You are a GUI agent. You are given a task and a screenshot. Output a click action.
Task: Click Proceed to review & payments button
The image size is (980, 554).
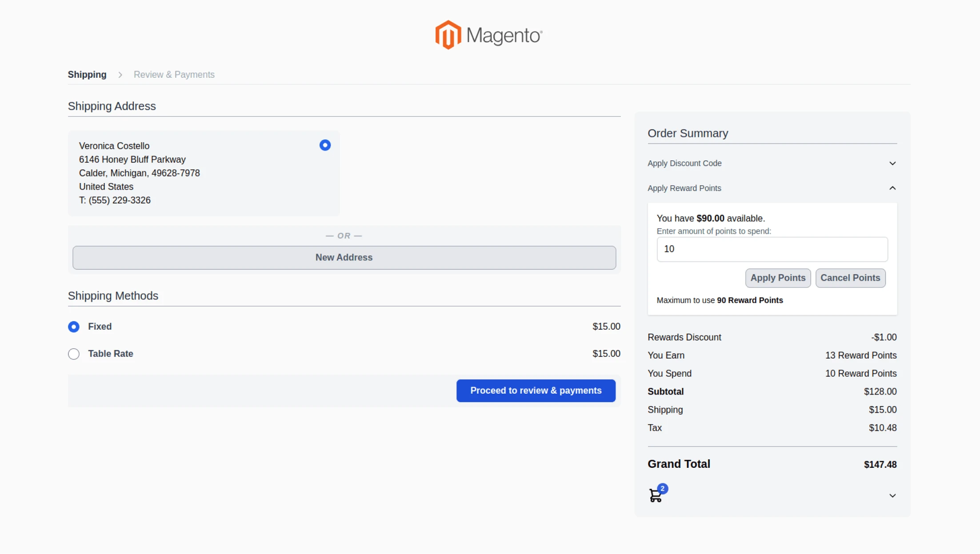(536, 390)
